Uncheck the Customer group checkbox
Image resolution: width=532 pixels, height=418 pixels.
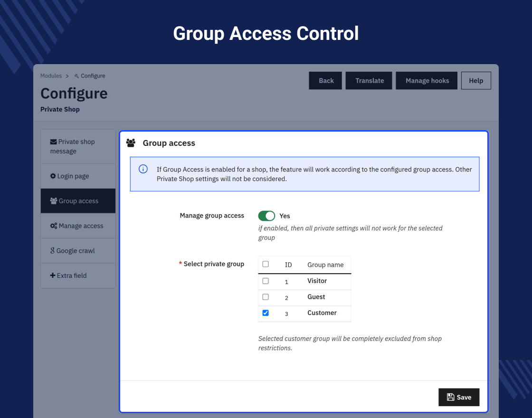(266, 313)
